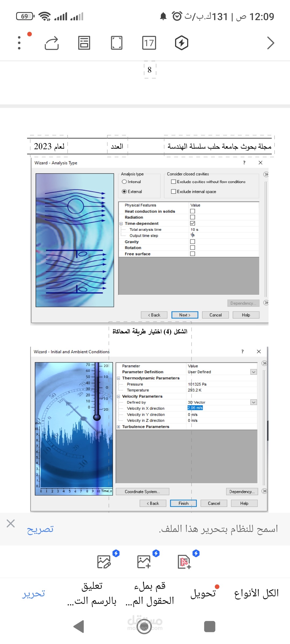Check Exclude cavities without flow conditions
The width and height of the screenshot is (290, 644).
pyautogui.click(x=173, y=182)
